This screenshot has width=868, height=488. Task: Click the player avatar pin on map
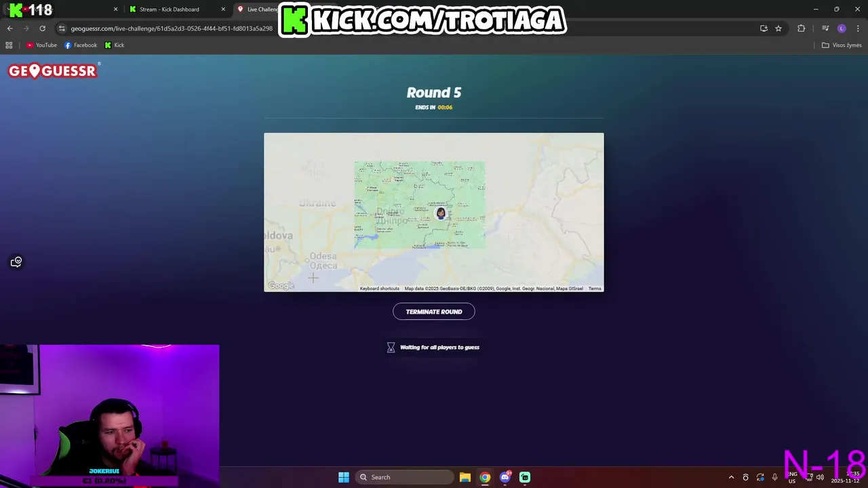[441, 213]
